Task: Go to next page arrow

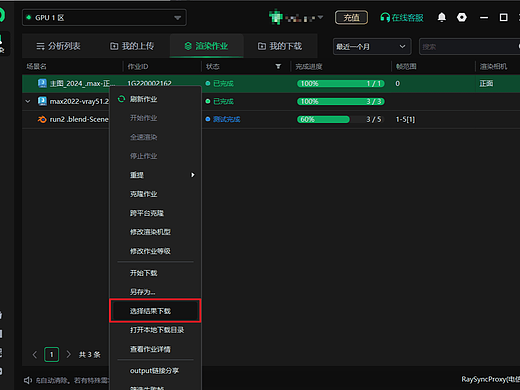Action: coord(68,354)
